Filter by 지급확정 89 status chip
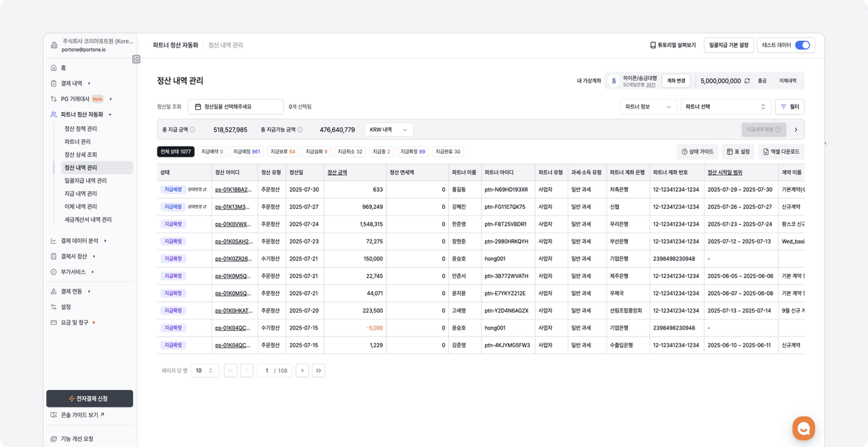868x447 pixels. pos(412,152)
